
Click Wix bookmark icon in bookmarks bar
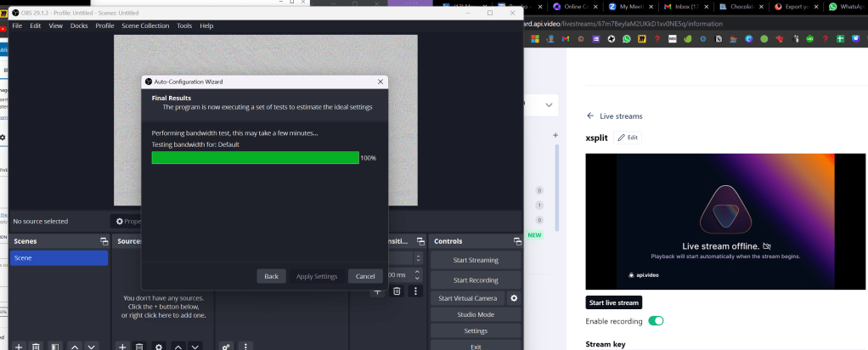point(672,39)
